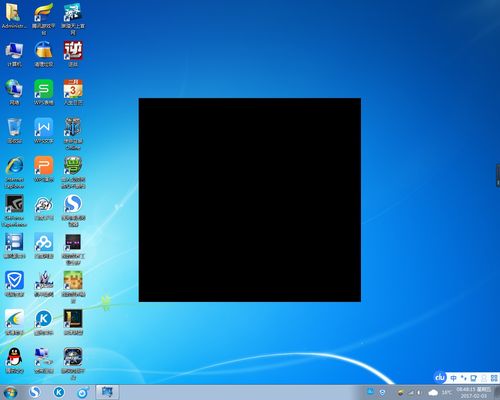This screenshot has height=400, width=500.
Task: Launch WPS Writer blue W icon
Action: [x=44, y=127]
